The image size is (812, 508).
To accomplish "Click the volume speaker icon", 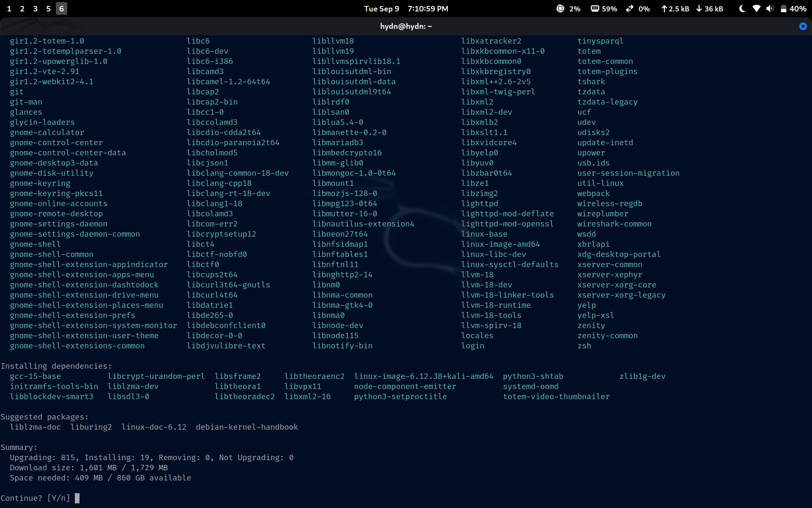I will (770, 8).
